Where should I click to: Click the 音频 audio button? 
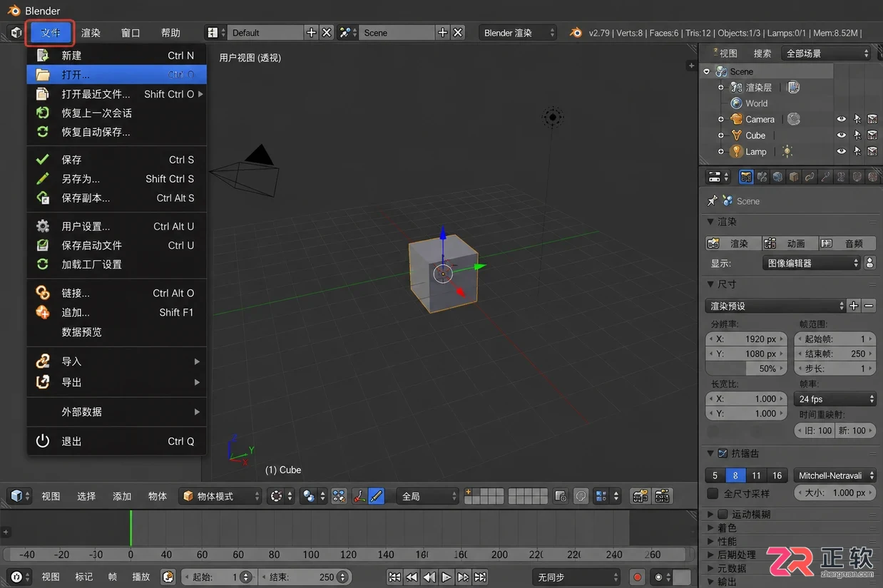(847, 243)
